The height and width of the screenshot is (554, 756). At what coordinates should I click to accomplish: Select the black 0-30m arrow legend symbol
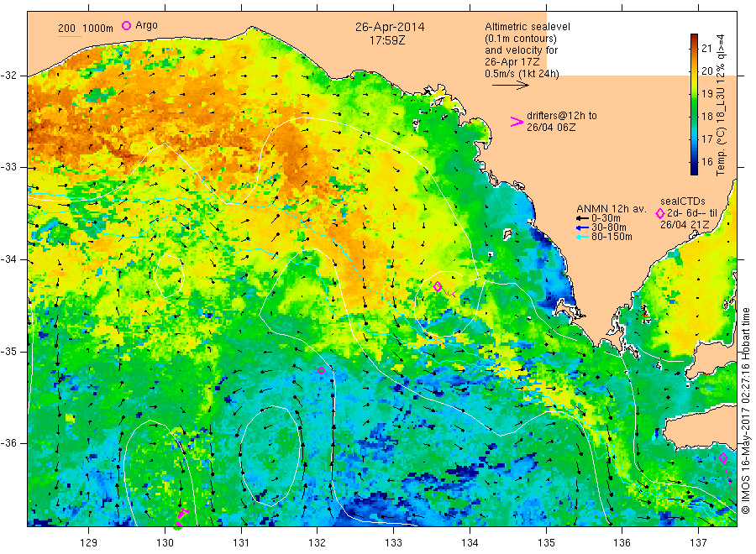[582, 218]
